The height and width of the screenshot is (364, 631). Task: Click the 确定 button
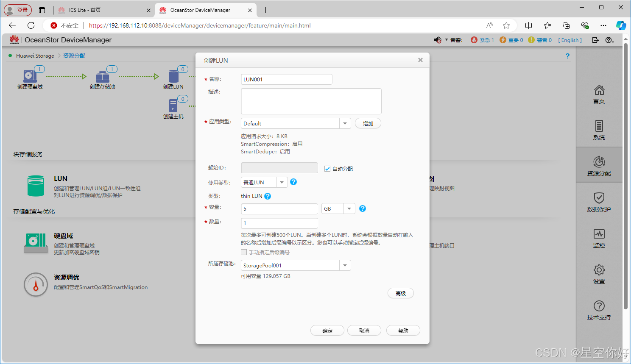tap(327, 331)
